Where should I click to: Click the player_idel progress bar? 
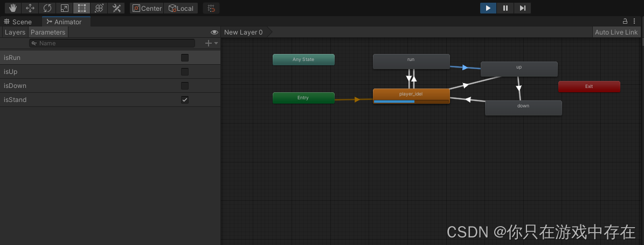[x=411, y=101]
